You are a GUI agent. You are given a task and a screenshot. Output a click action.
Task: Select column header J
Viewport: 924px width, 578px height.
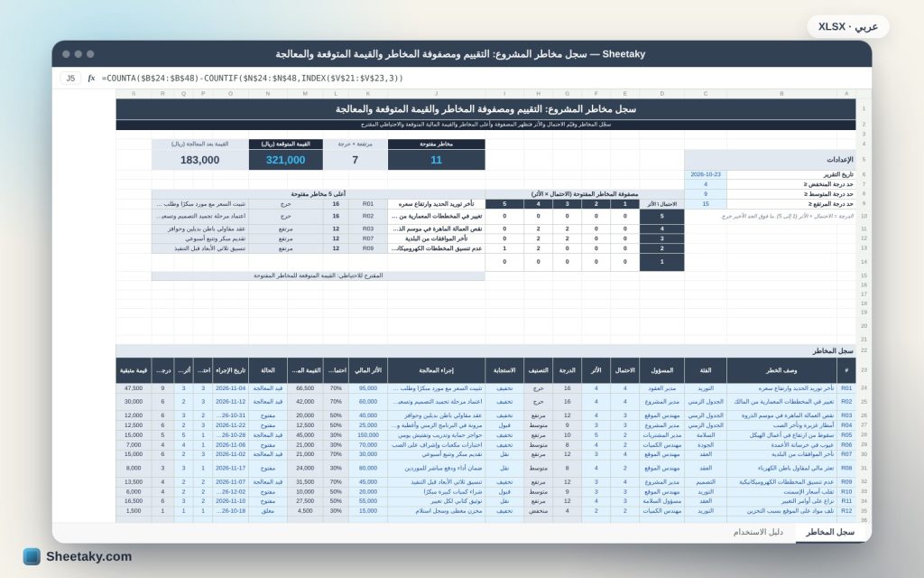[x=436, y=94]
